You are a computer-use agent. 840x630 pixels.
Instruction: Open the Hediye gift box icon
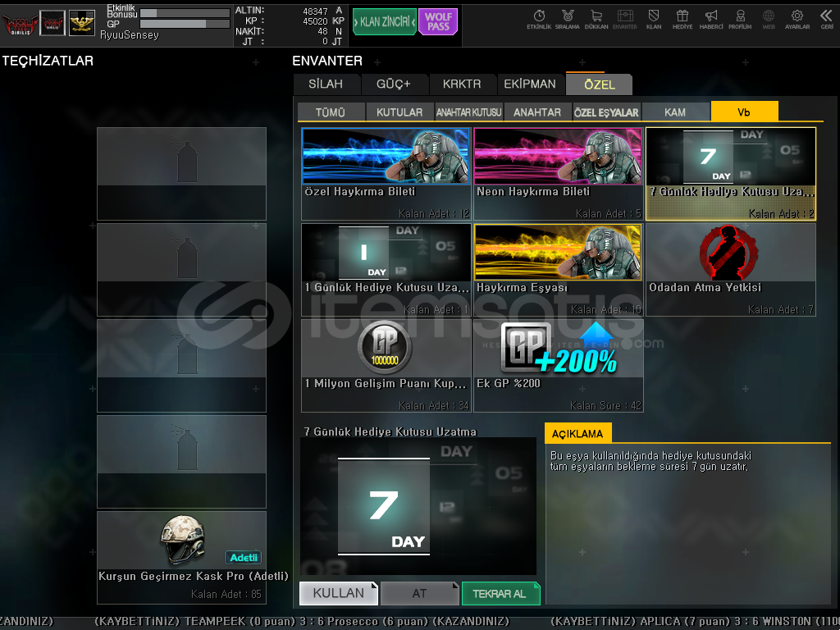point(682,19)
